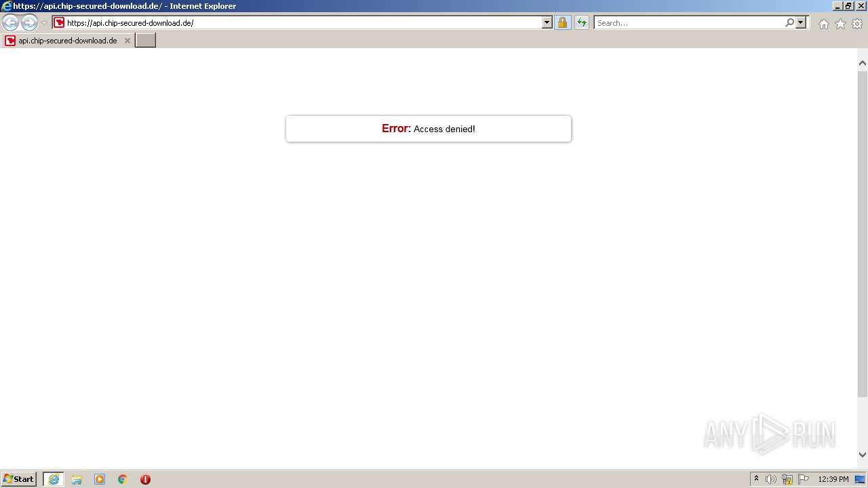The width and height of the screenshot is (868, 488).
Task: Go to the Home page icon
Action: [823, 24]
